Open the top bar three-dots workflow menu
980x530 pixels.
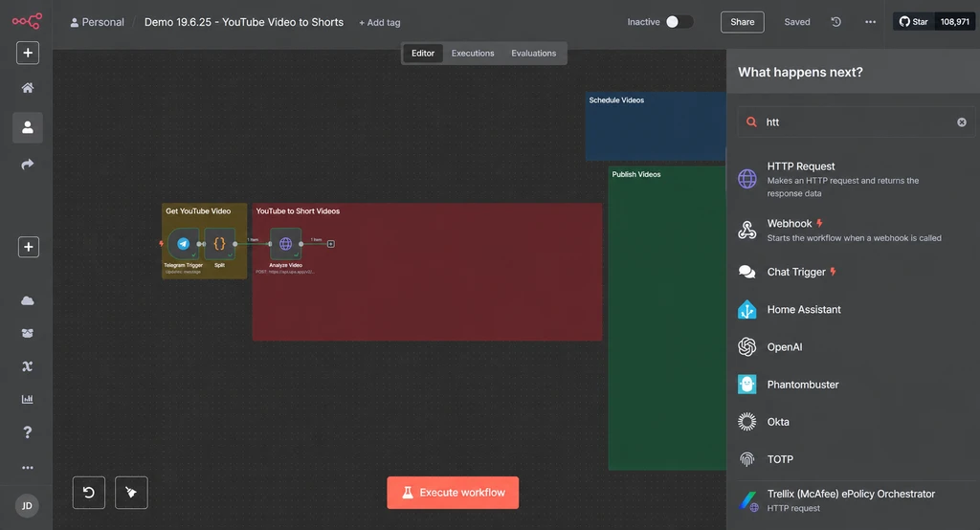[870, 22]
